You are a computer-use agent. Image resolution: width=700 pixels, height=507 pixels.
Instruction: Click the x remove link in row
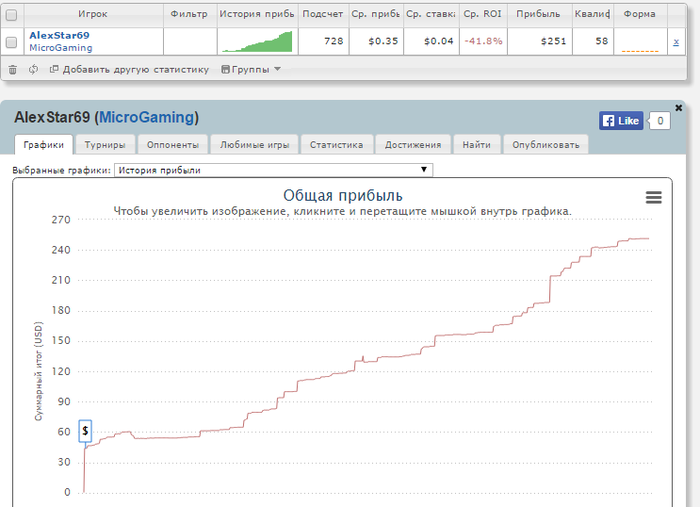coord(676,42)
